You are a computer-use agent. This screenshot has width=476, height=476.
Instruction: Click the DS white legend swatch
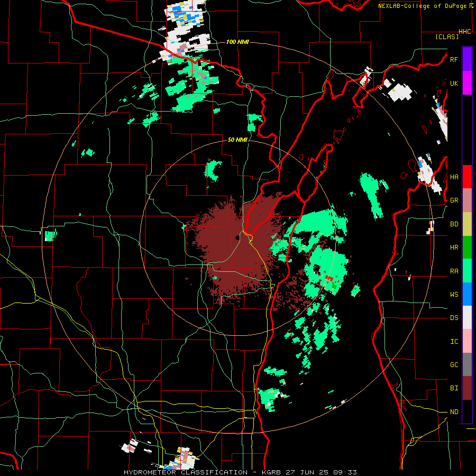(x=467, y=317)
